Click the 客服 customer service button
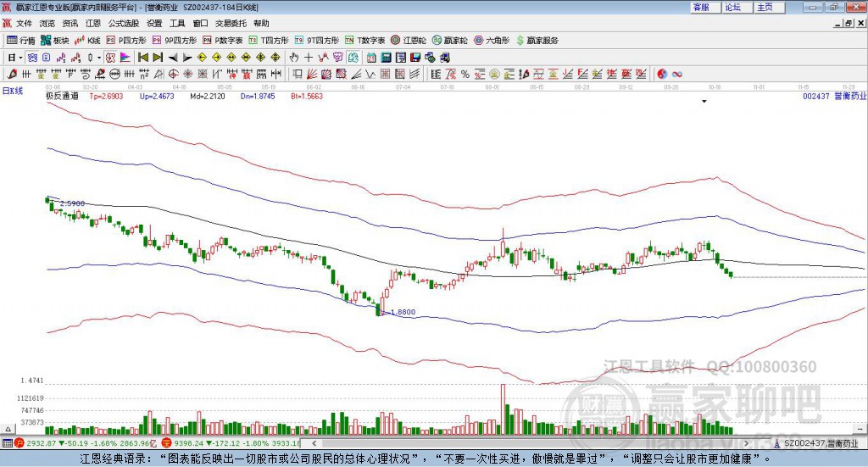Viewport: 868px width, 467px height. click(705, 7)
